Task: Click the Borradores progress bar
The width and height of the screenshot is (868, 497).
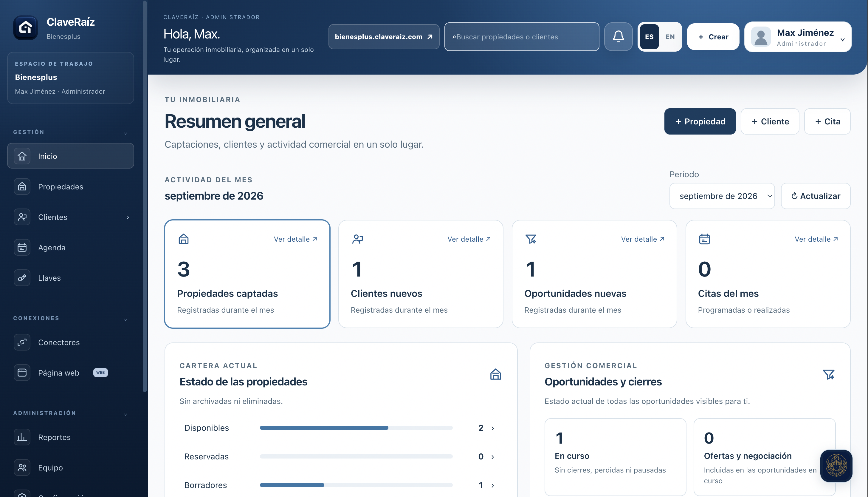Action: pyautogui.click(x=356, y=485)
